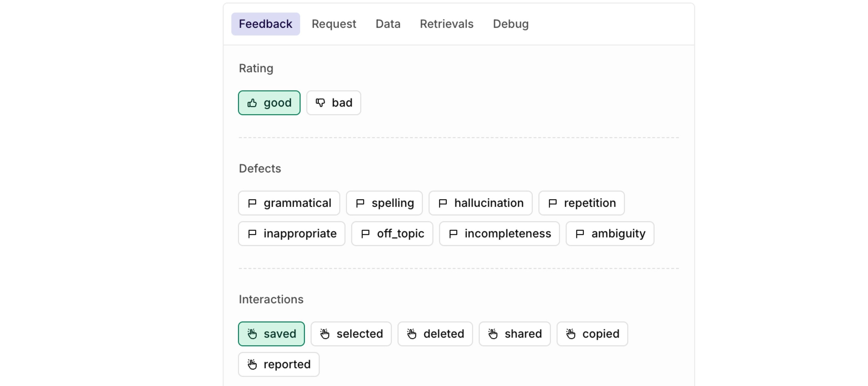The height and width of the screenshot is (386, 868).
Task: Select the Data tab
Action: [388, 24]
